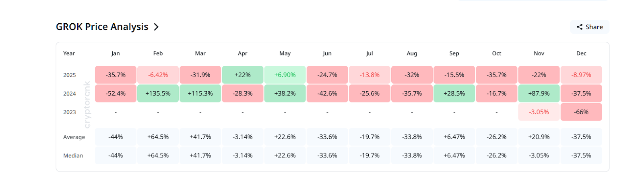Image resolution: width=644 pixels, height=184 pixels.
Task: Click the Share button
Action: [x=590, y=27]
